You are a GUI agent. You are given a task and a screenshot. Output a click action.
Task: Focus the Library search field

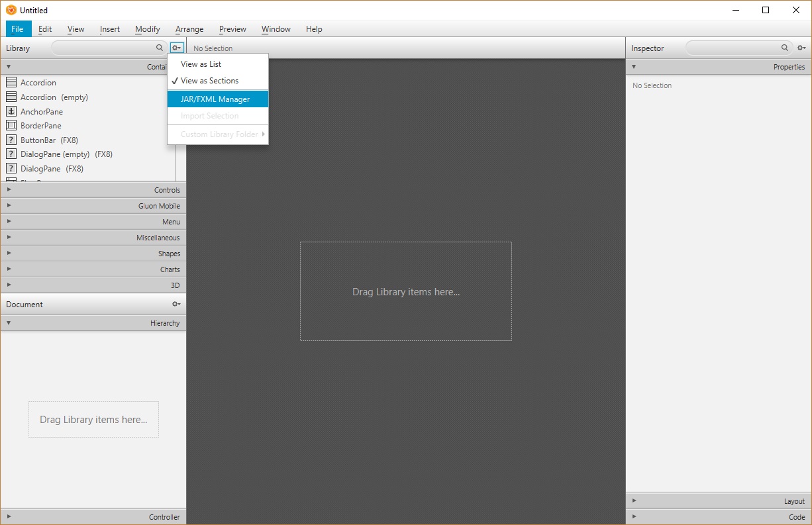coord(109,48)
